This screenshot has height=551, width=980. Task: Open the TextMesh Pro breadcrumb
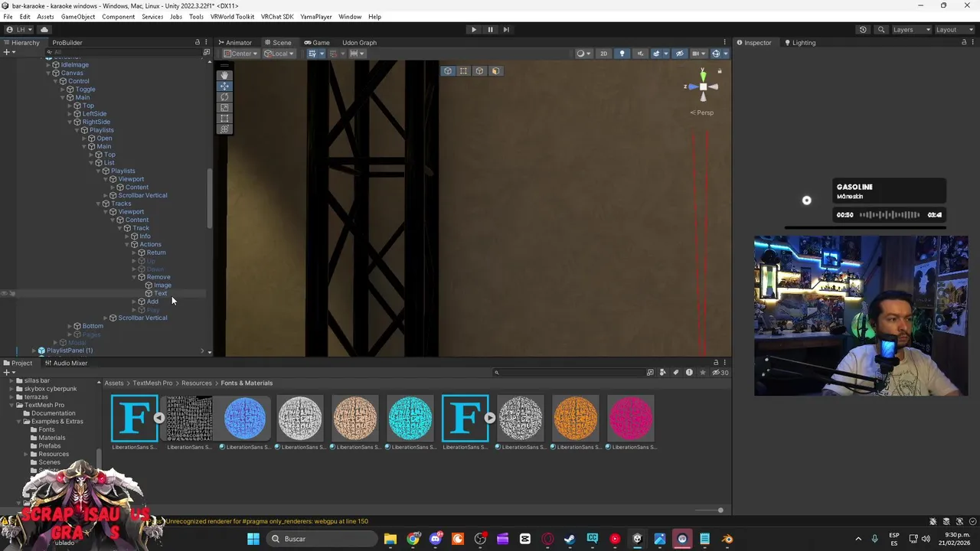(152, 383)
